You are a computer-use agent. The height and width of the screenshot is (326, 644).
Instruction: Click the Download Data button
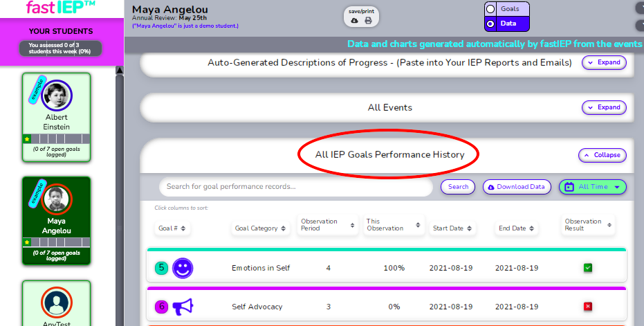coord(517,187)
